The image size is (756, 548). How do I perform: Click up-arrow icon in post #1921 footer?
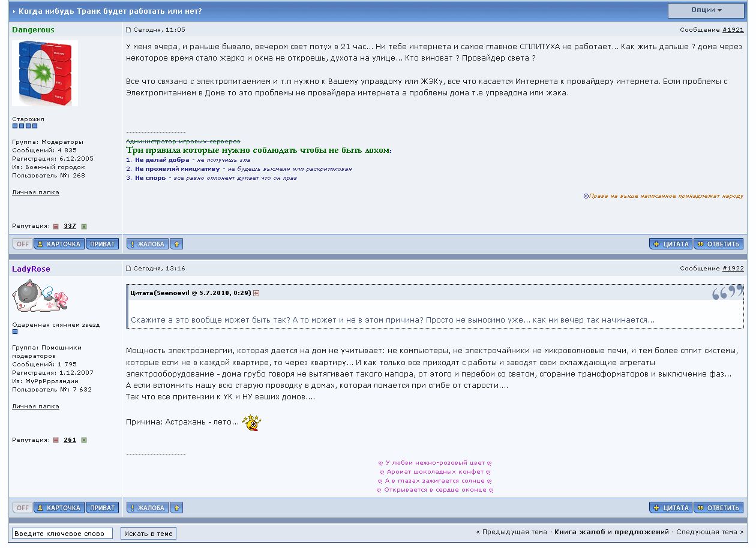[x=176, y=244]
